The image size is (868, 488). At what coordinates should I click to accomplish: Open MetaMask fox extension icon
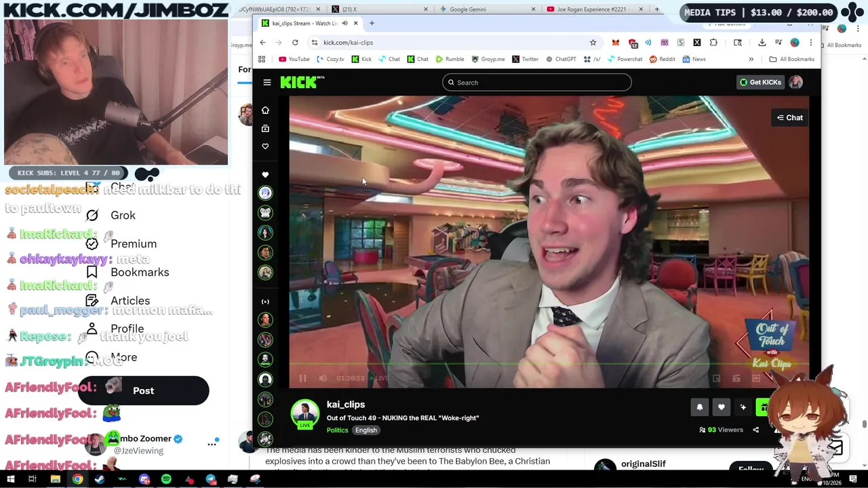tap(616, 43)
